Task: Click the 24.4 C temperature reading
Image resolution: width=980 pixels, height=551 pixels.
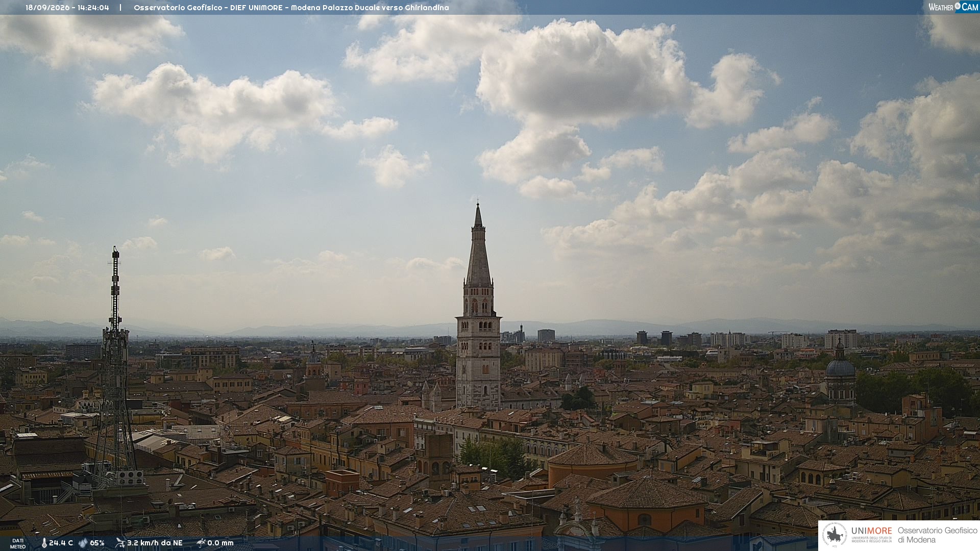Action: (61, 543)
